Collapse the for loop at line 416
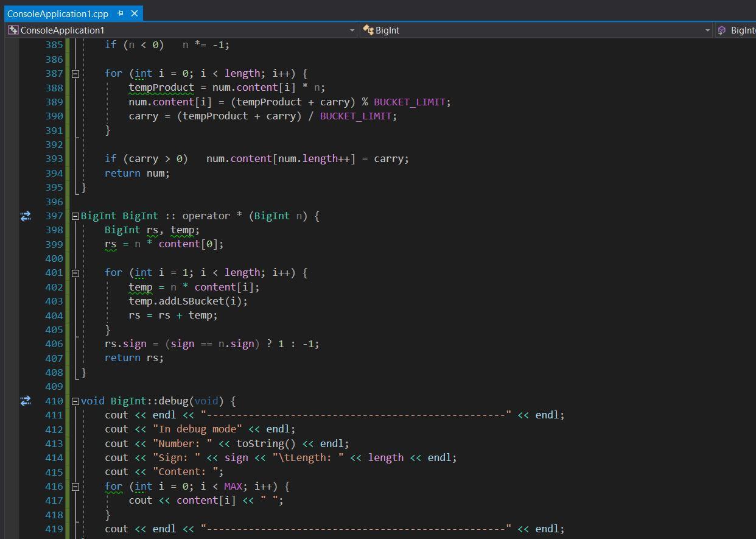This screenshot has height=539, width=756. (74, 486)
